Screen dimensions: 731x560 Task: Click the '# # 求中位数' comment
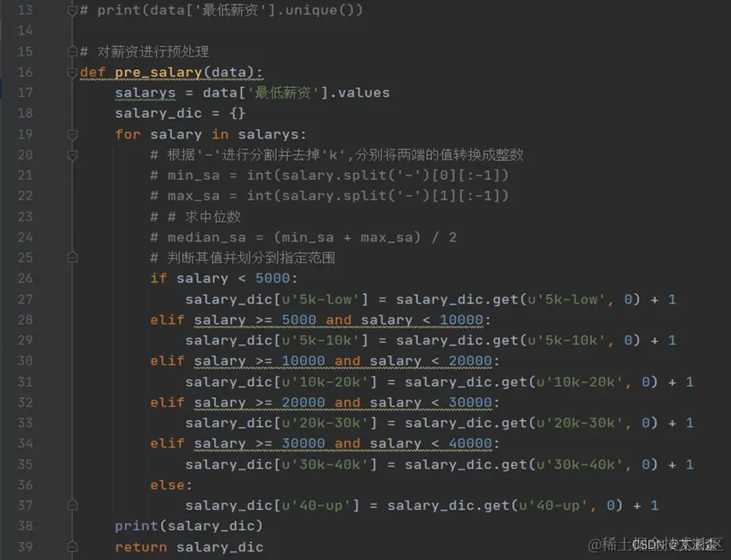tap(195, 216)
